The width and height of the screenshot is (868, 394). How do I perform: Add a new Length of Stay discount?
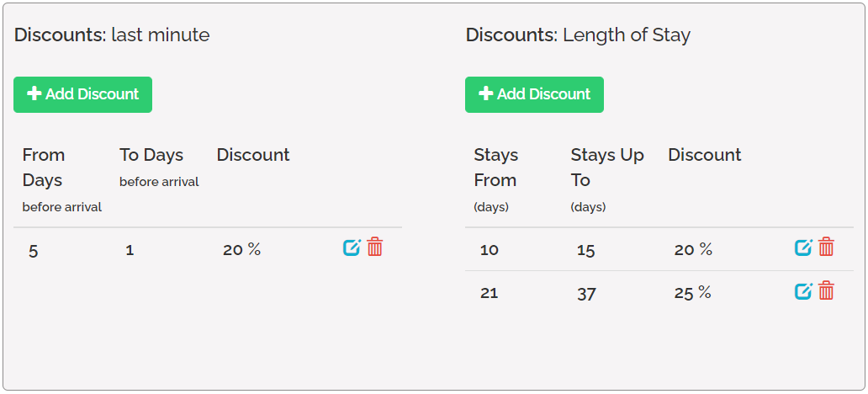click(534, 94)
